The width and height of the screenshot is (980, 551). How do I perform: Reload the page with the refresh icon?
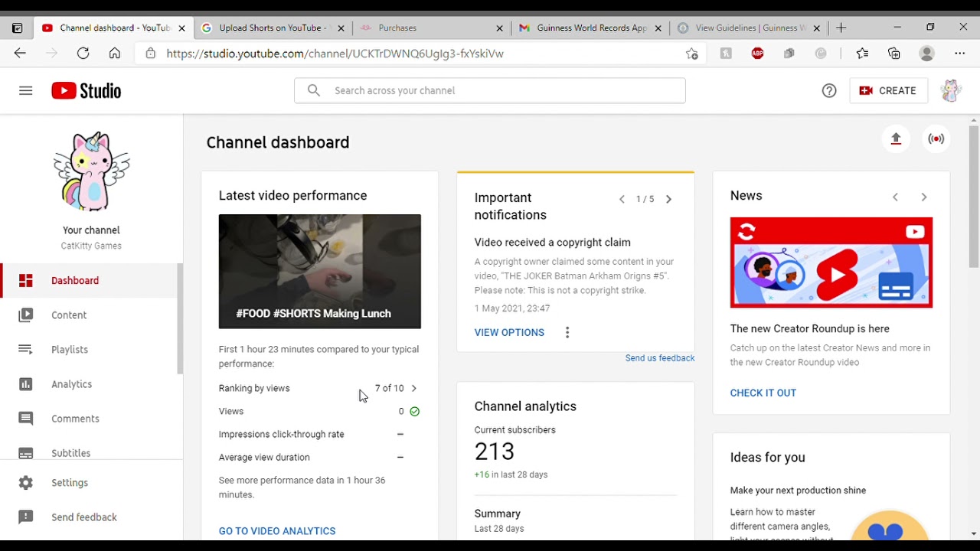coord(83,53)
